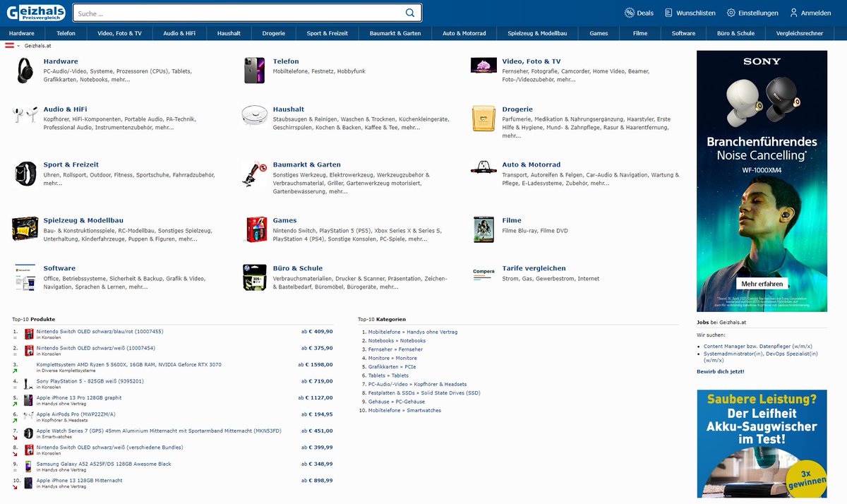Open Komplettsystem AMD Ryzen 5 5600X product

tap(128, 364)
